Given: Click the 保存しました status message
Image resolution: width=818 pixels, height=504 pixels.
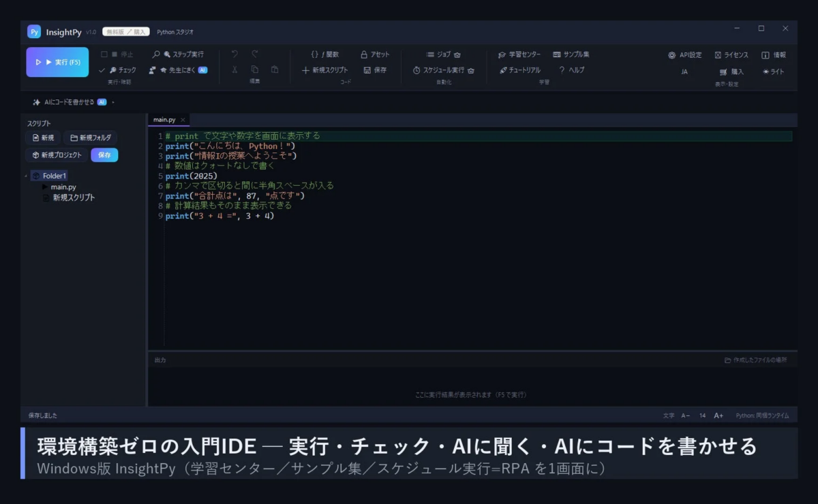Looking at the screenshot, I should (x=43, y=415).
